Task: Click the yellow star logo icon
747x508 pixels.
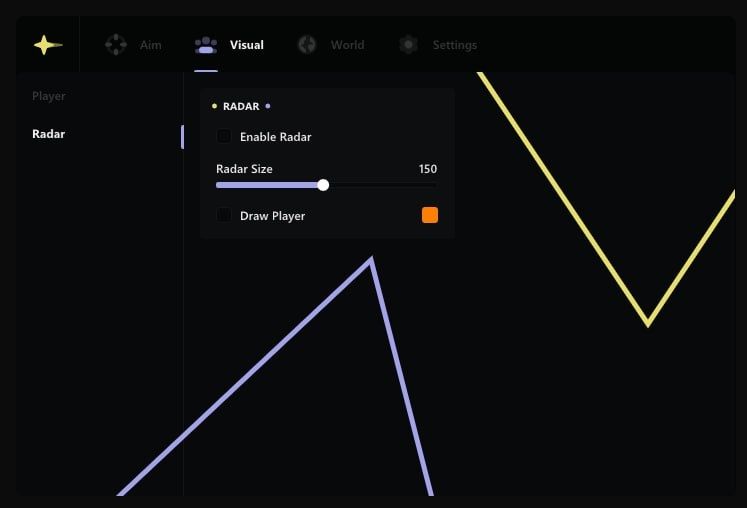Action: coord(47,45)
